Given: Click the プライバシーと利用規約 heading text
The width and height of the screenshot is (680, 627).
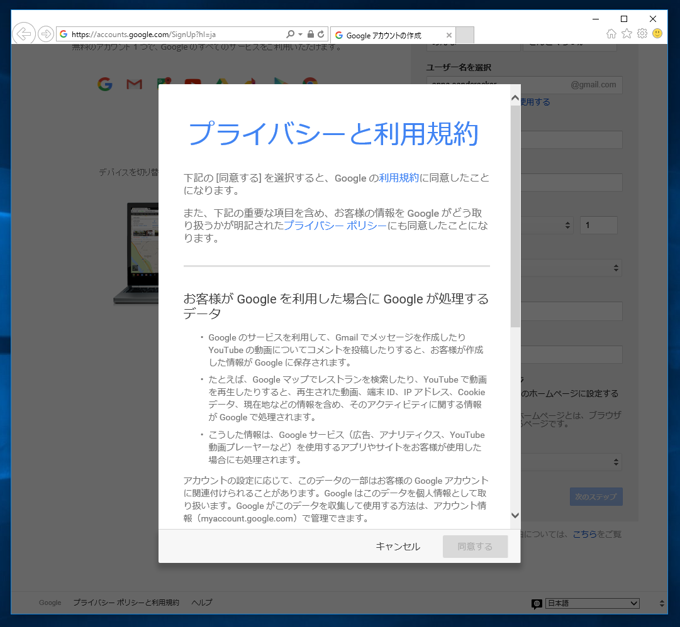Looking at the screenshot, I should tap(333, 133).
